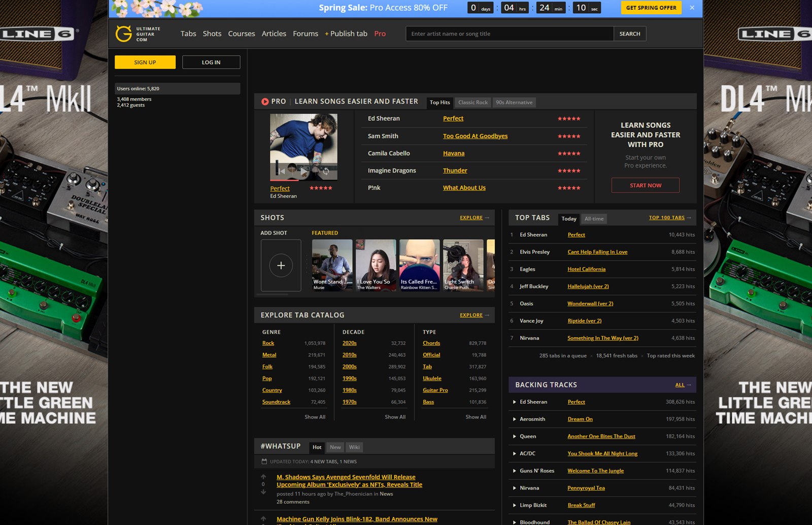Screen dimensions: 812x525
Task: Play Ed Sheeran Perfect backing track
Action: coord(515,402)
